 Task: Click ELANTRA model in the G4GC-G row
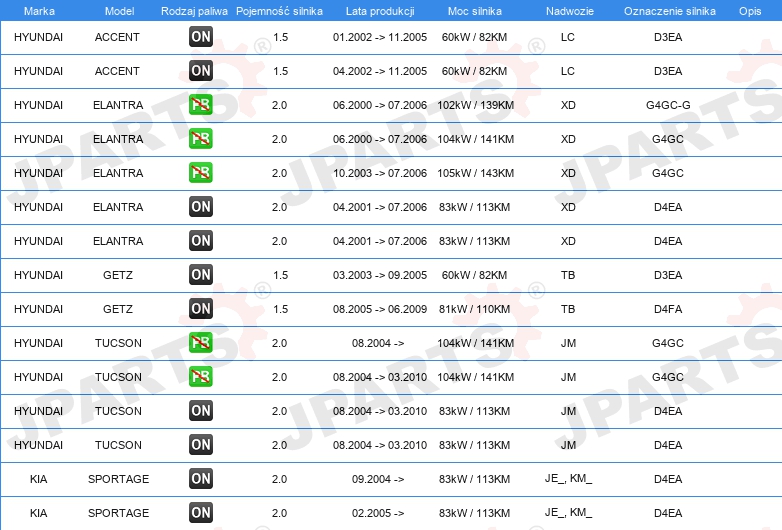coord(118,105)
